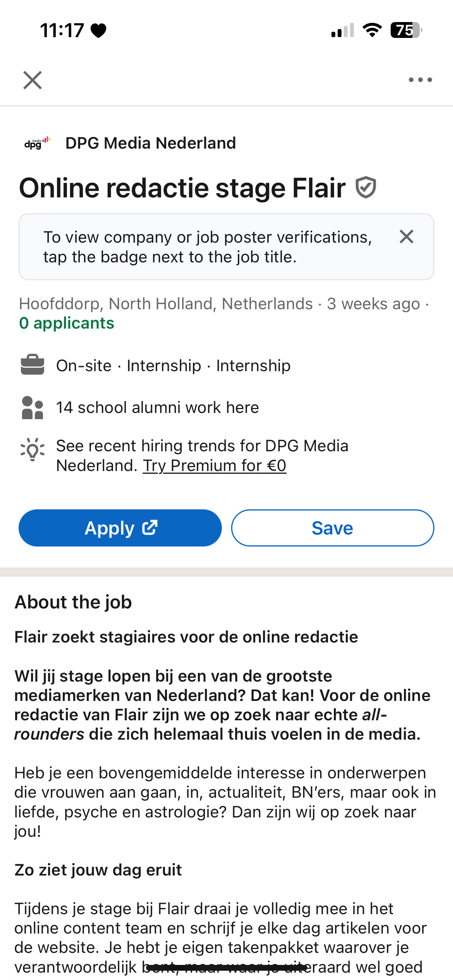Viewport: 453px width, 980px height.
Task: Dismiss the verification tip banner
Action: tap(406, 236)
